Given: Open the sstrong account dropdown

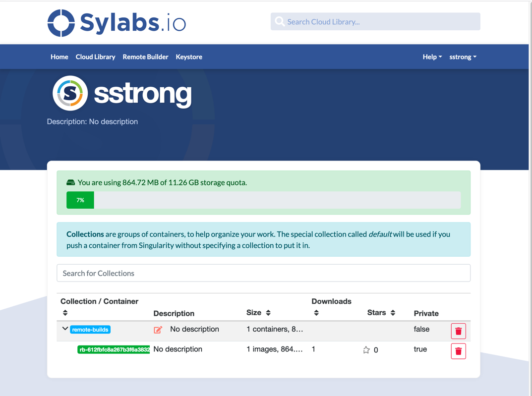Looking at the screenshot, I should (463, 57).
